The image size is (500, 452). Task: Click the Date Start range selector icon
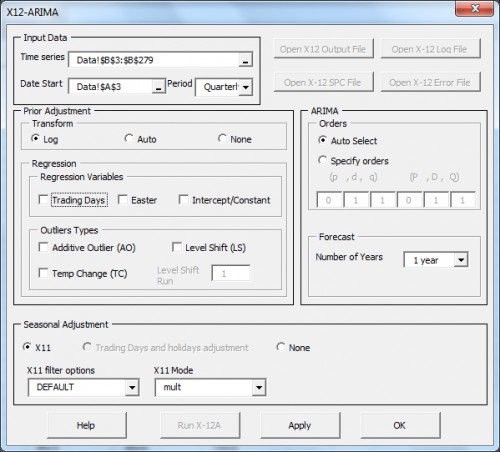[159, 87]
